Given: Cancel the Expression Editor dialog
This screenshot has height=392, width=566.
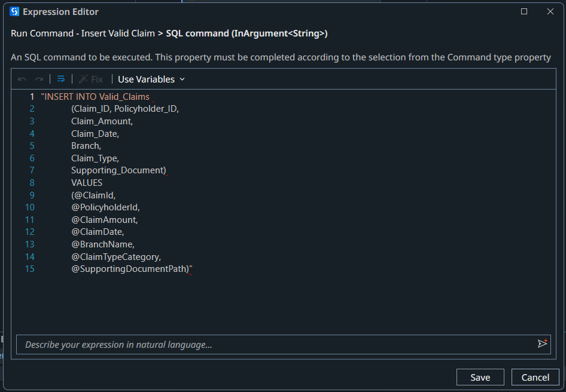Looking at the screenshot, I should [x=535, y=377].
